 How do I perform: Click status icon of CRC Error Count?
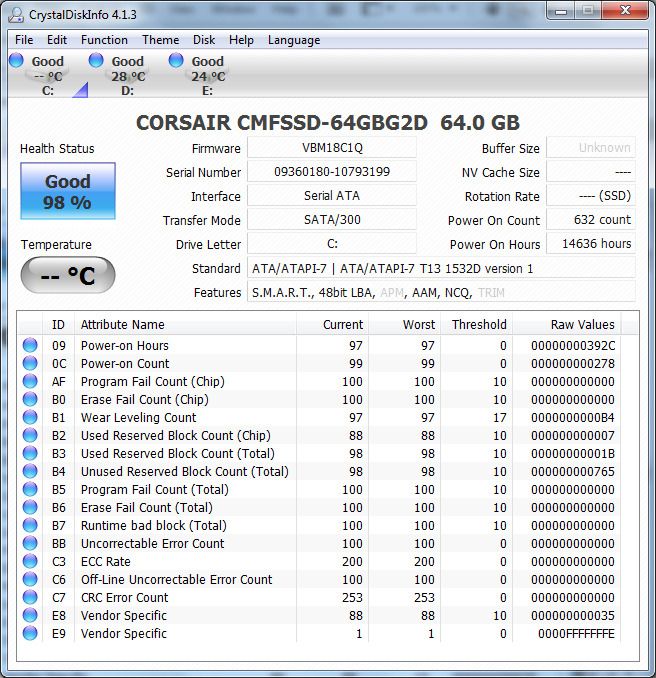pos(30,597)
